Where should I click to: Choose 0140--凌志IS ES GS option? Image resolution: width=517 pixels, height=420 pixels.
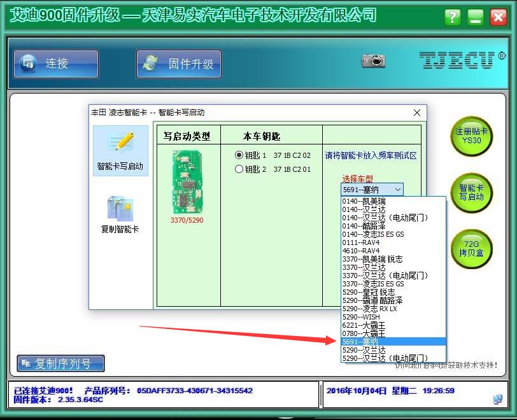pyautogui.click(x=393, y=234)
